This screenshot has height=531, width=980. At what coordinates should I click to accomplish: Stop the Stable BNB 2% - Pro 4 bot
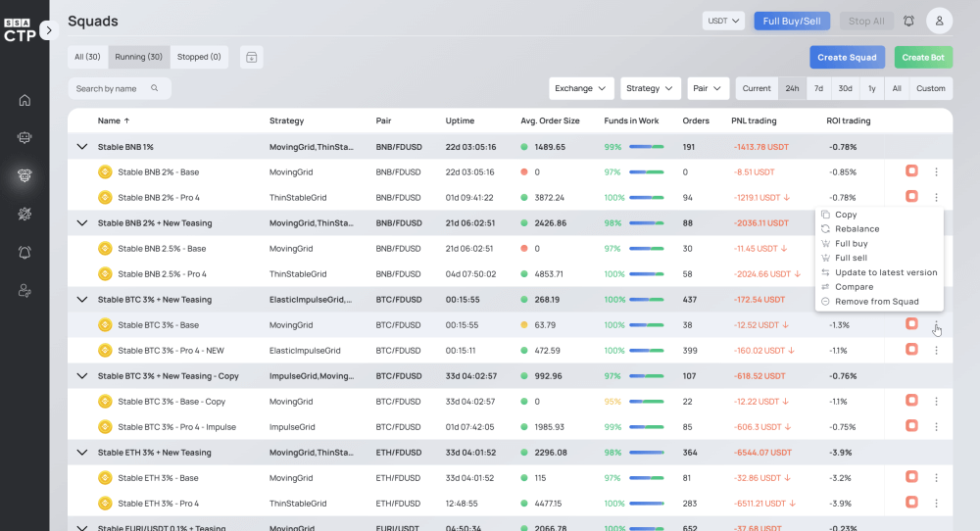[x=911, y=196]
